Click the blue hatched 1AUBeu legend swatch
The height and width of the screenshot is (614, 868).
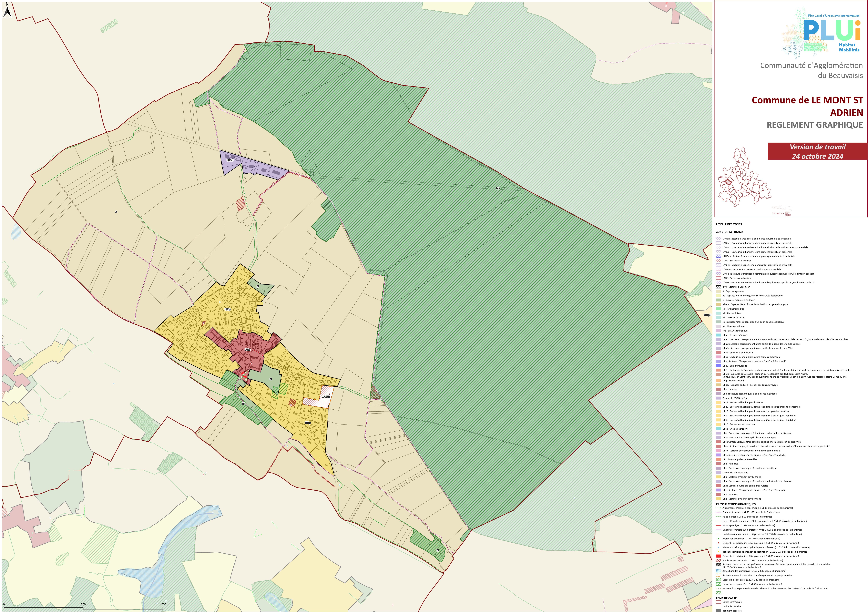718,256
